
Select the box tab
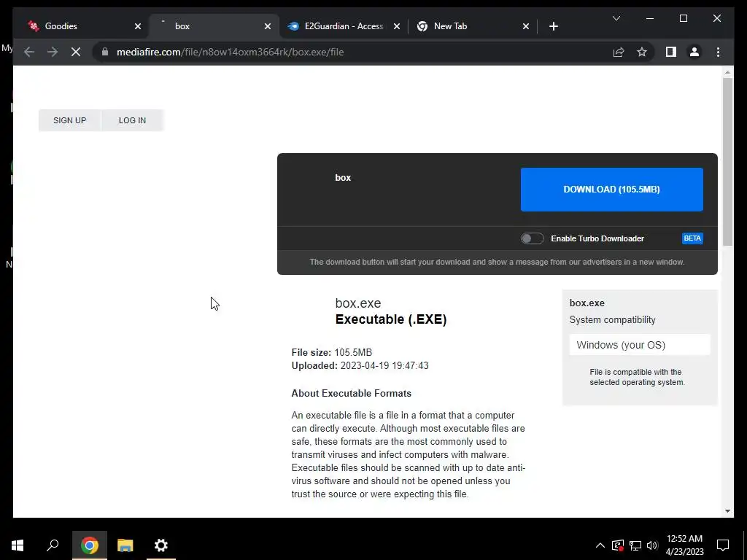coord(212,26)
